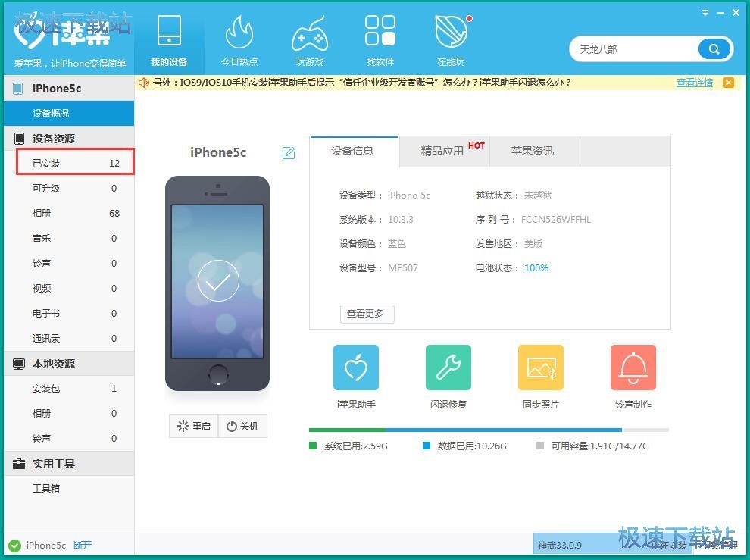Click the blue 数据已用 legend swatch
Image resolution: width=750 pixels, height=560 pixels.
[x=427, y=446]
